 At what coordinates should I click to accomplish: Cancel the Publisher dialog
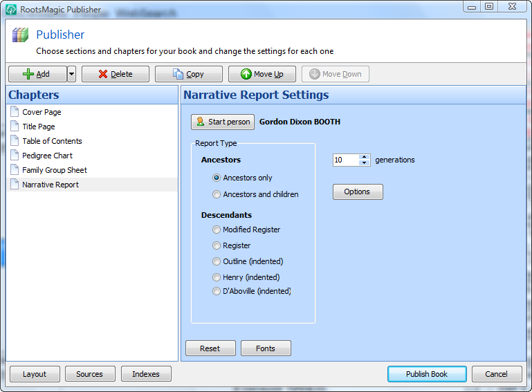tap(497, 374)
